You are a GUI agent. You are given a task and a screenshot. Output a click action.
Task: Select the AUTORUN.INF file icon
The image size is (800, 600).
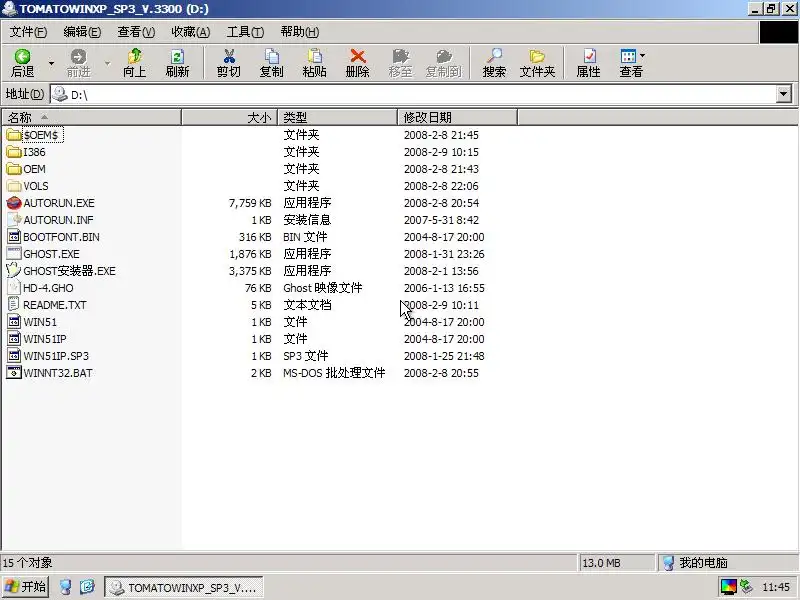14,220
